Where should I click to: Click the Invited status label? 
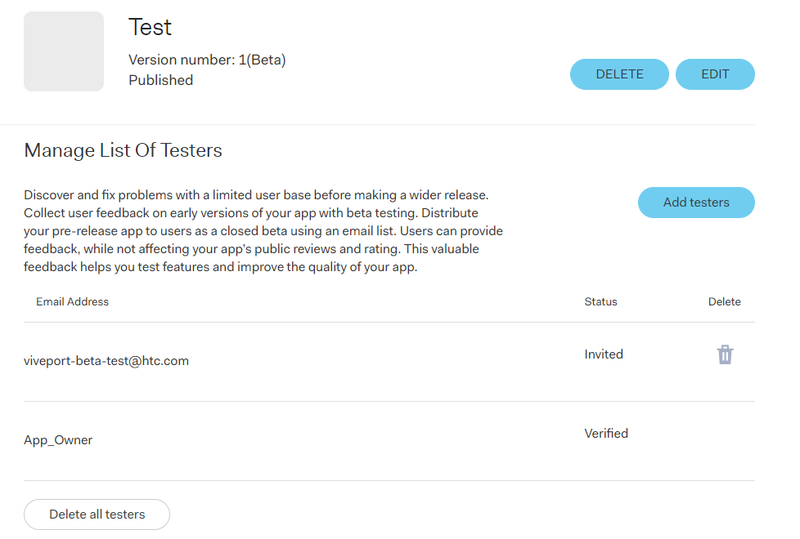(x=604, y=354)
